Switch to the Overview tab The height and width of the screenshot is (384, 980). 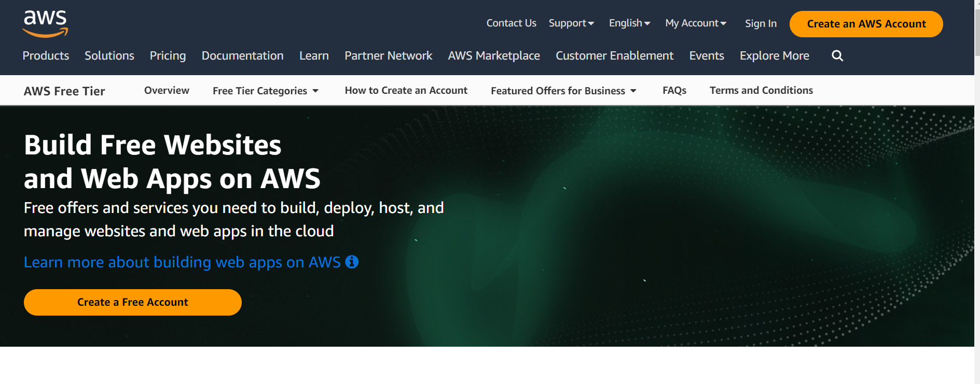167,90
